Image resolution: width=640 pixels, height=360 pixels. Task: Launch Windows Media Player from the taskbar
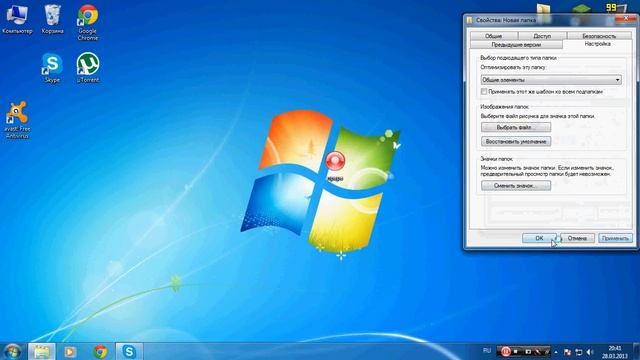pyautogui.click(x=70, y=351)
